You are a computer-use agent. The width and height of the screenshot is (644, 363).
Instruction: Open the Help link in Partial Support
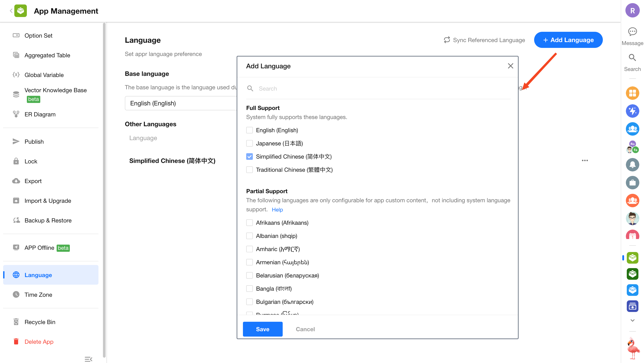(277, 209)
